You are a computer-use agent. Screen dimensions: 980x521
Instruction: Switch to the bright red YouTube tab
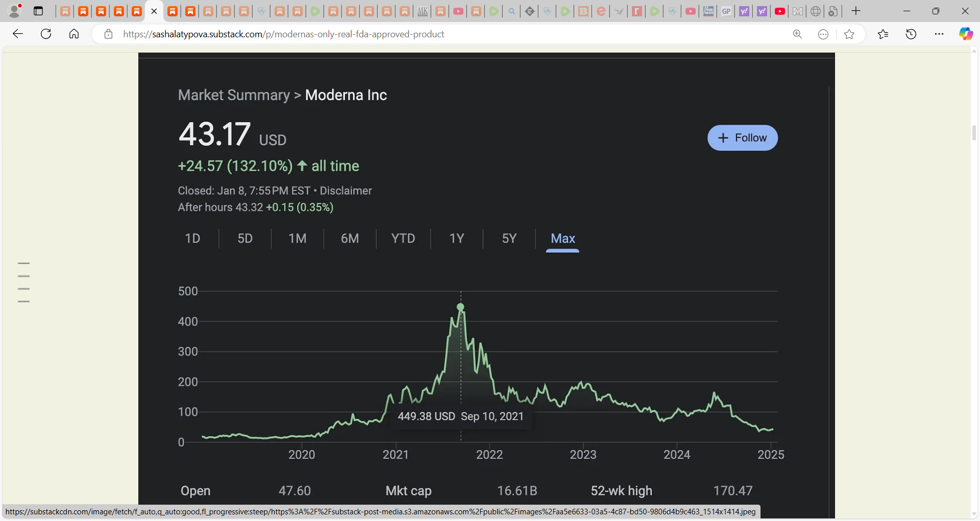tap(780, 11)
